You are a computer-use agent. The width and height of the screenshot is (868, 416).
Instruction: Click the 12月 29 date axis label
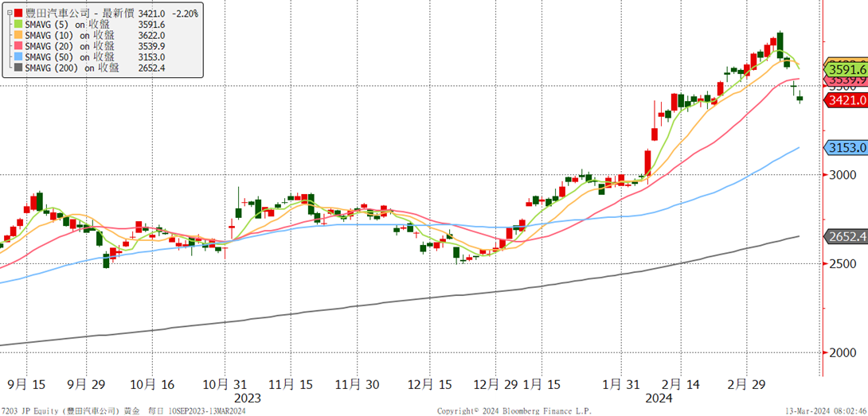pyautogui.click(x=495, y=383)
